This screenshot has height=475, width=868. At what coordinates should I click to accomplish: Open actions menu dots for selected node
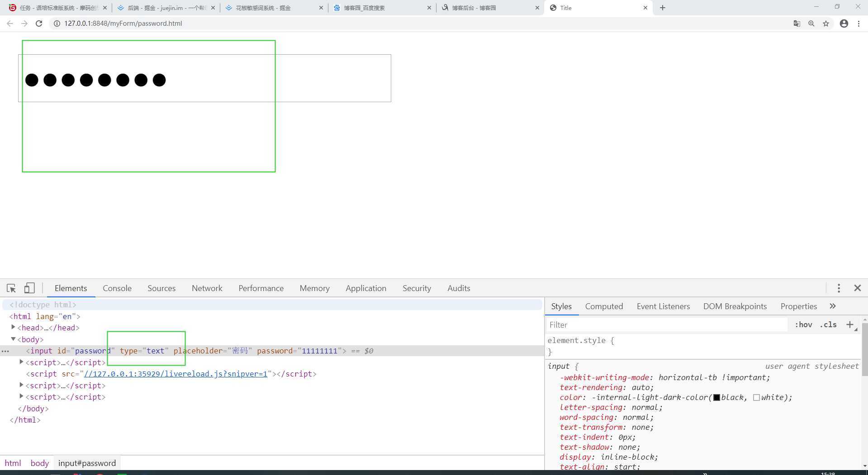[x=5, y=351]
